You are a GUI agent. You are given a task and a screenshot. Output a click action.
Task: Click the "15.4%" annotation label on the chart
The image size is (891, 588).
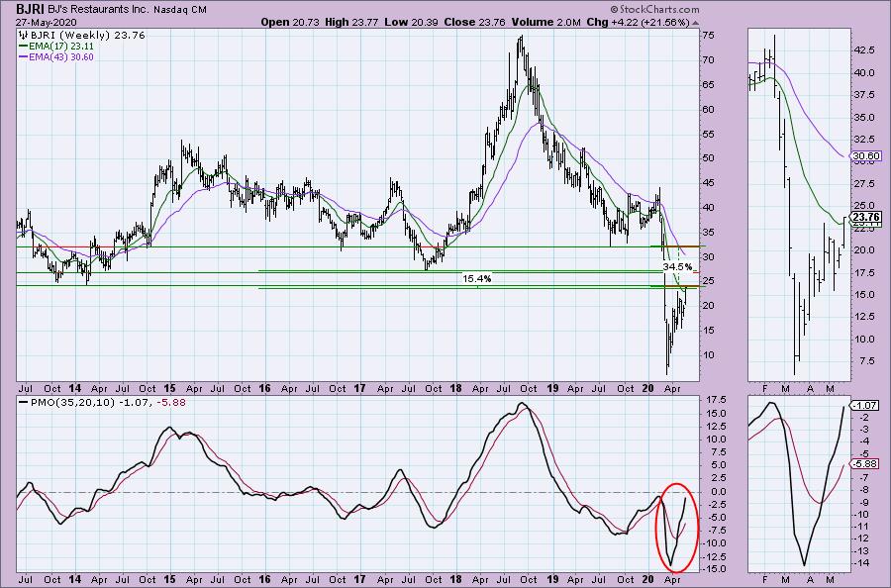(477, 278)
